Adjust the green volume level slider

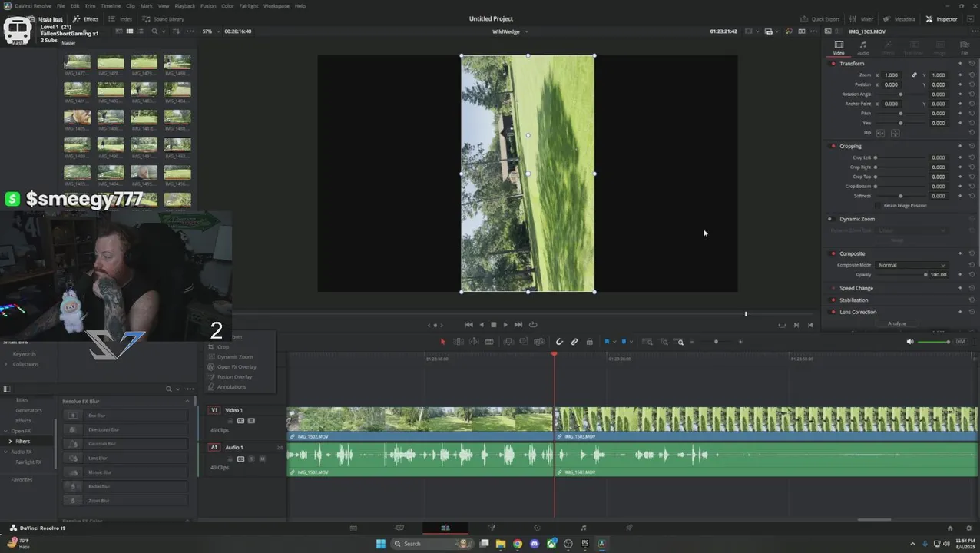click(932, 342)
